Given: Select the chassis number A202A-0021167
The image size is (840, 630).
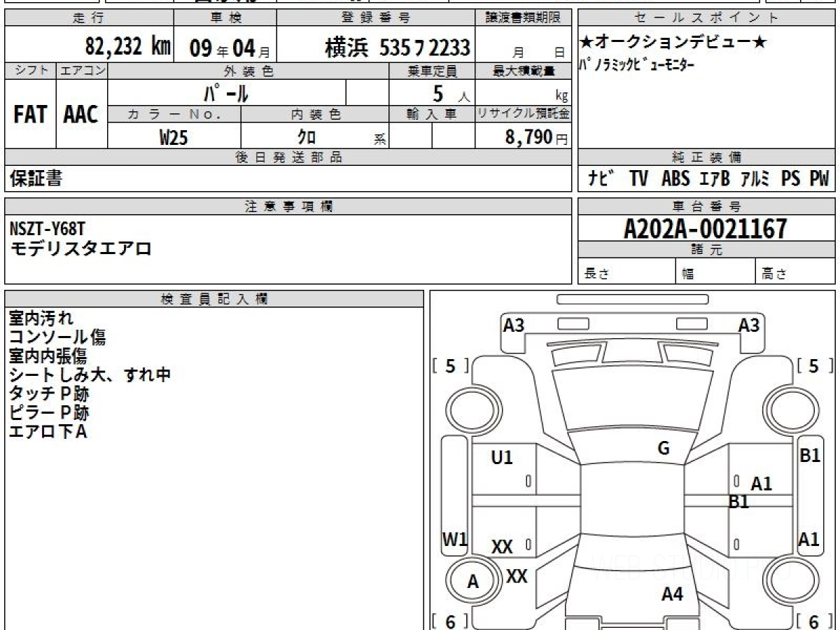Looking at the screenshot, I should [706, 228].
